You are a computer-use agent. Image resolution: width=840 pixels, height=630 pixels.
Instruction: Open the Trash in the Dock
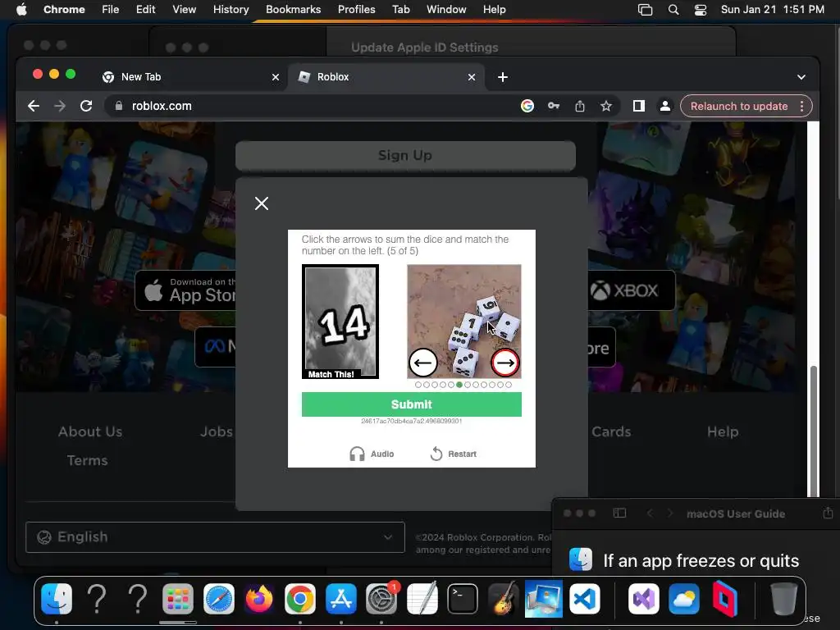pyautogui.click(x=783, y=598)
